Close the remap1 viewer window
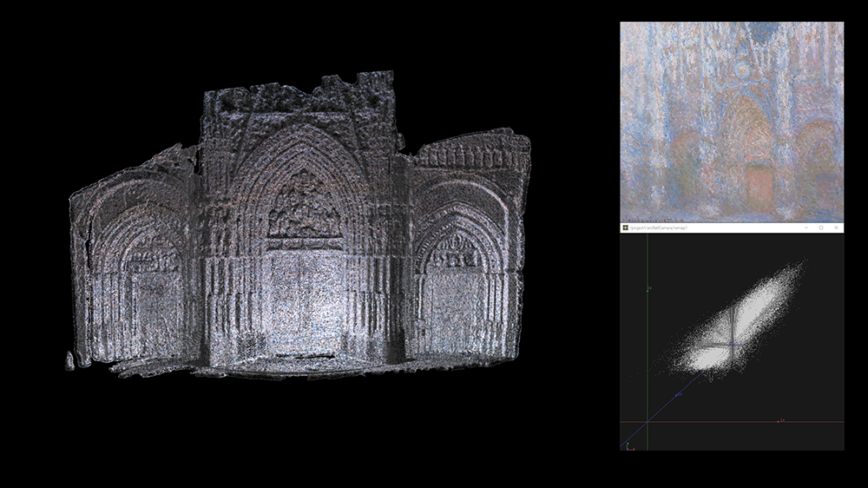The width and height of the screenshot is (868, 488). [x=836, y=228]
